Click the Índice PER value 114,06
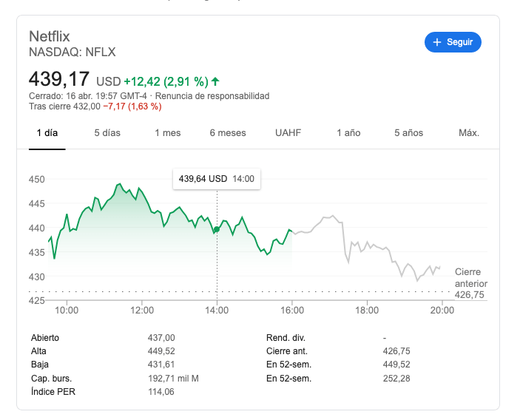Image resolution: width=520 pixels, height=420 pixels. point(161,392)
